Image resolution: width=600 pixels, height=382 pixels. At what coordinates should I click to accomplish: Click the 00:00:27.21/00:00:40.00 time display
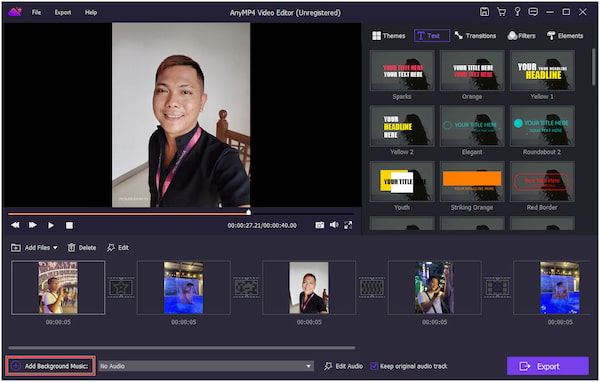(262, 225)
